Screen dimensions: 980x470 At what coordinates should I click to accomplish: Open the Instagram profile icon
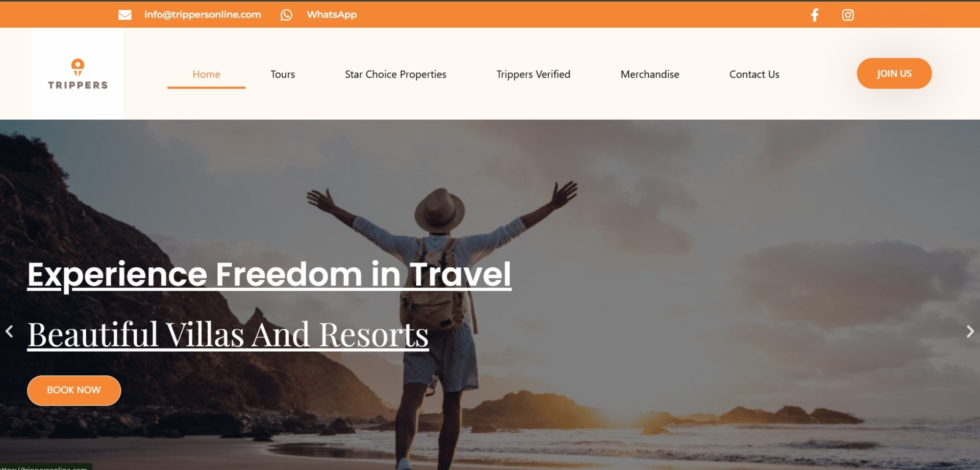tap(848, 15)
